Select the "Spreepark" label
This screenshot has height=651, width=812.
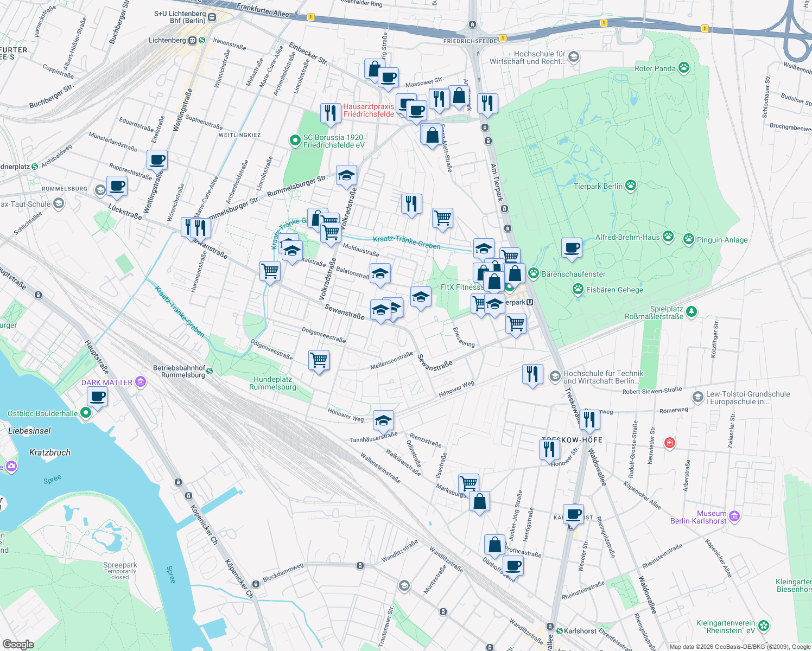click(x=120, y=565)
